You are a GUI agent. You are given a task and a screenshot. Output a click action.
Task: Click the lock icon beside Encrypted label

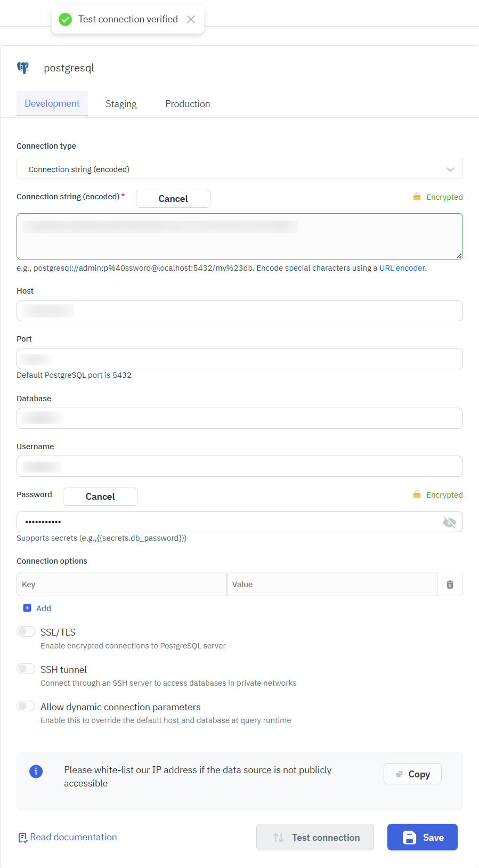point(417,197)
